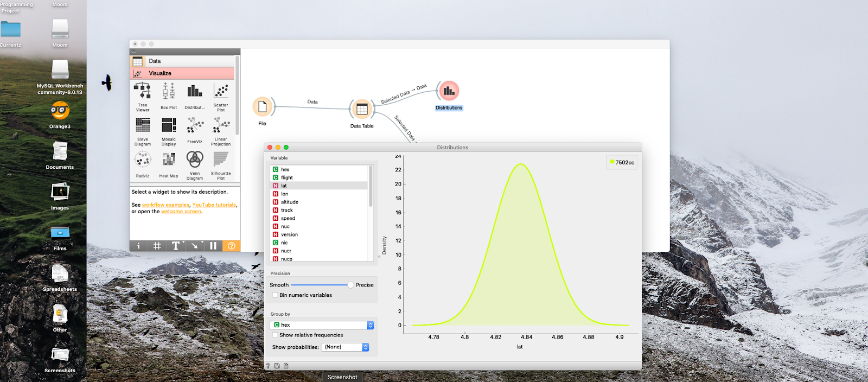Select the Radviz widget
Screen dimensions: 868x382
[143, 164]
